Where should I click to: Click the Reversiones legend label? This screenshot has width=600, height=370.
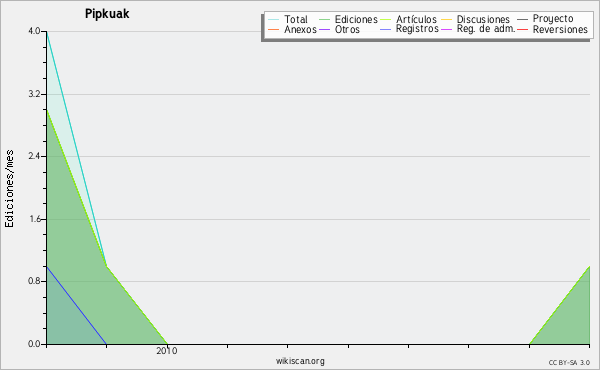pos(560,29)
